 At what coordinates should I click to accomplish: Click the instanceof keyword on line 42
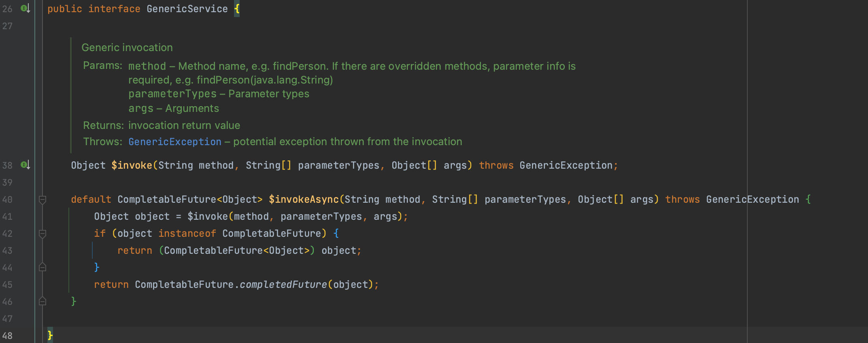(187, 234)
